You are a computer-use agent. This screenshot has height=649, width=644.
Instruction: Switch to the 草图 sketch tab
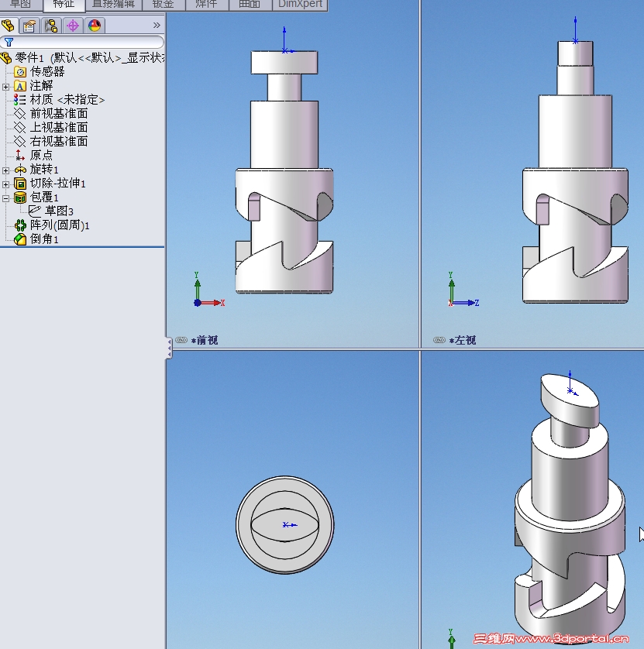(x=21, y=5)
